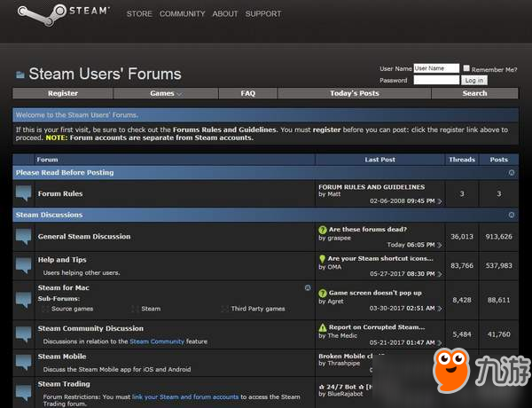Click the Third Party games sub-forum icon
Image resolution: width=532 pixels, height=408 pixels.
[x=224, y=309]
